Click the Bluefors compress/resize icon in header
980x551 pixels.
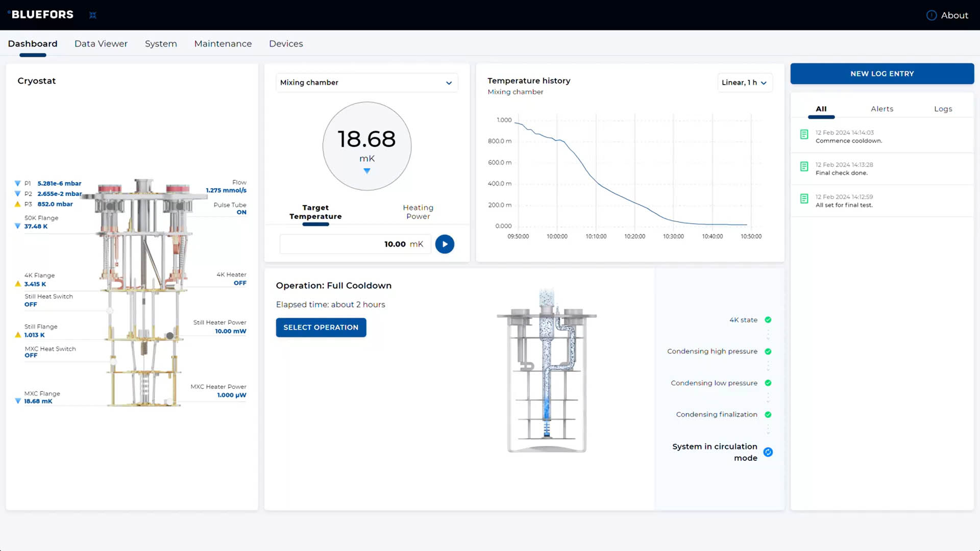[92, 15]
